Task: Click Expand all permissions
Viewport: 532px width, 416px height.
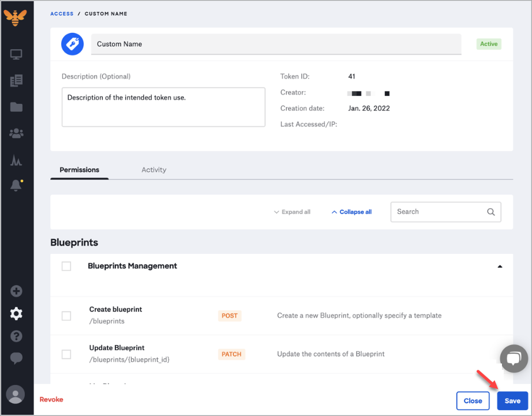Action: tap(292, 212)
